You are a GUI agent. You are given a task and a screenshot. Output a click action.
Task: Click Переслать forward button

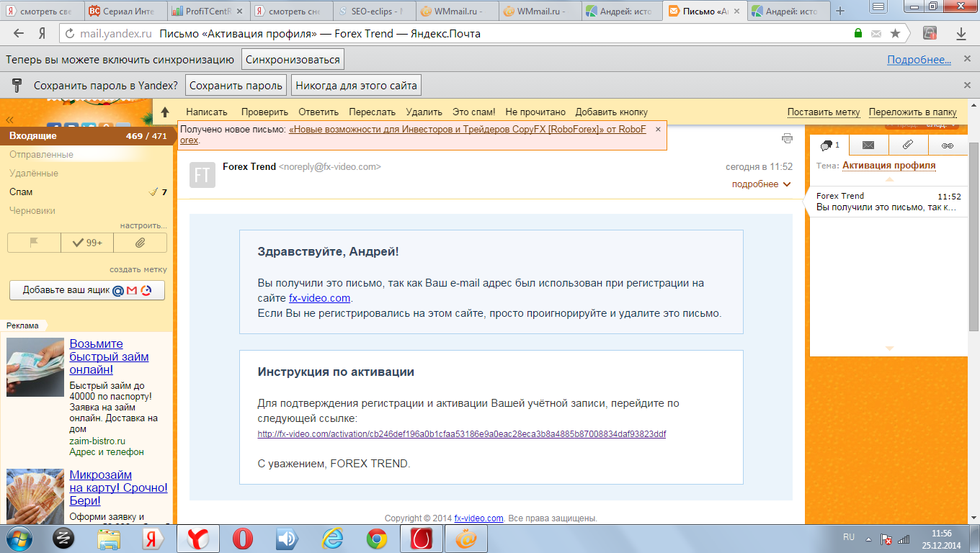click(x=373, y=112)
